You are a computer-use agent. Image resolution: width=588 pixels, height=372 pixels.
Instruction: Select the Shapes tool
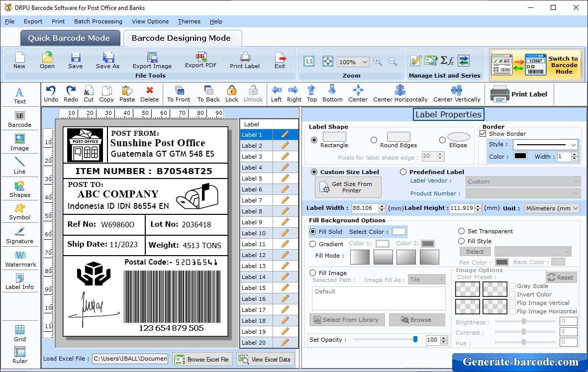(x=20, y=189)
